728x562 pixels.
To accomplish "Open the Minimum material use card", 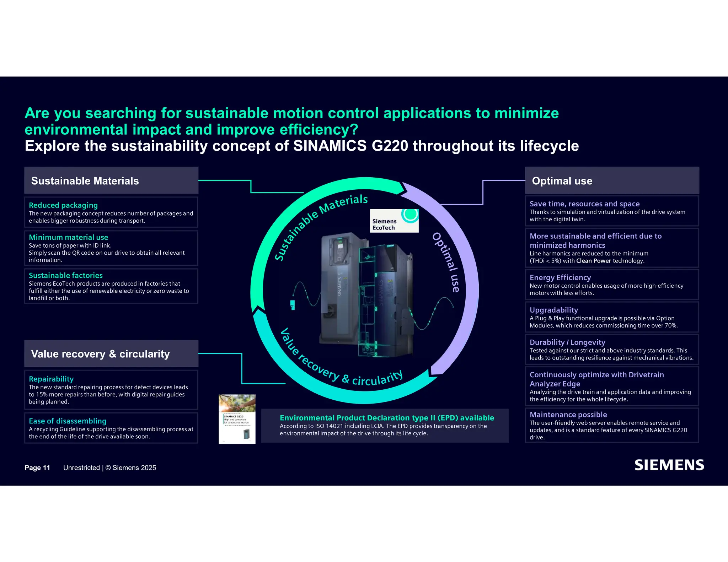I will (x=111, y=248).
